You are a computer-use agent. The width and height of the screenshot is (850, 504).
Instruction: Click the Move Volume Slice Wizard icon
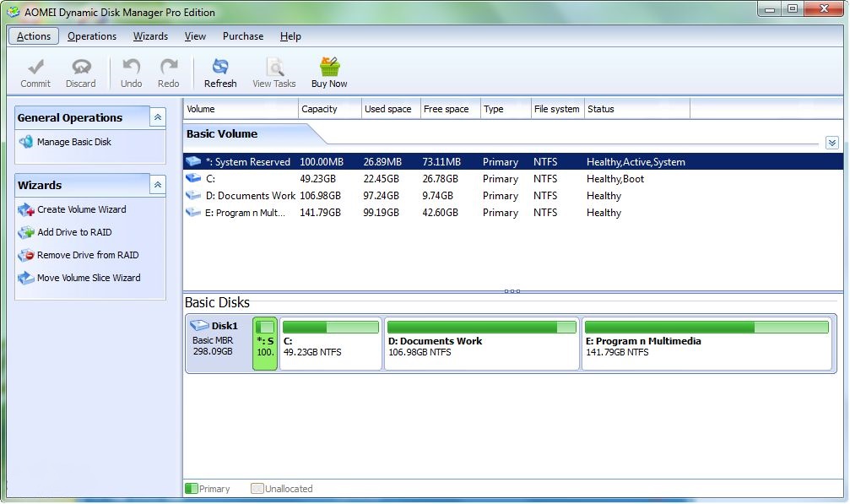tap(26, 278)
